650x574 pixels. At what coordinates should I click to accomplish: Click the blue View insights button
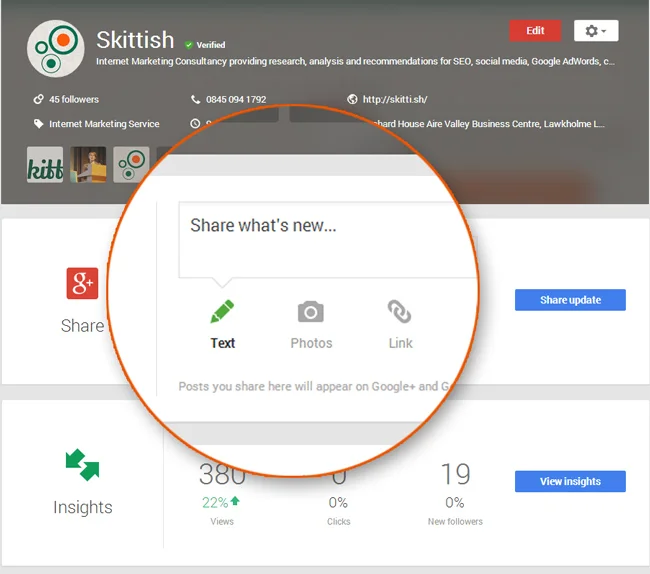[x=570, y=481]
